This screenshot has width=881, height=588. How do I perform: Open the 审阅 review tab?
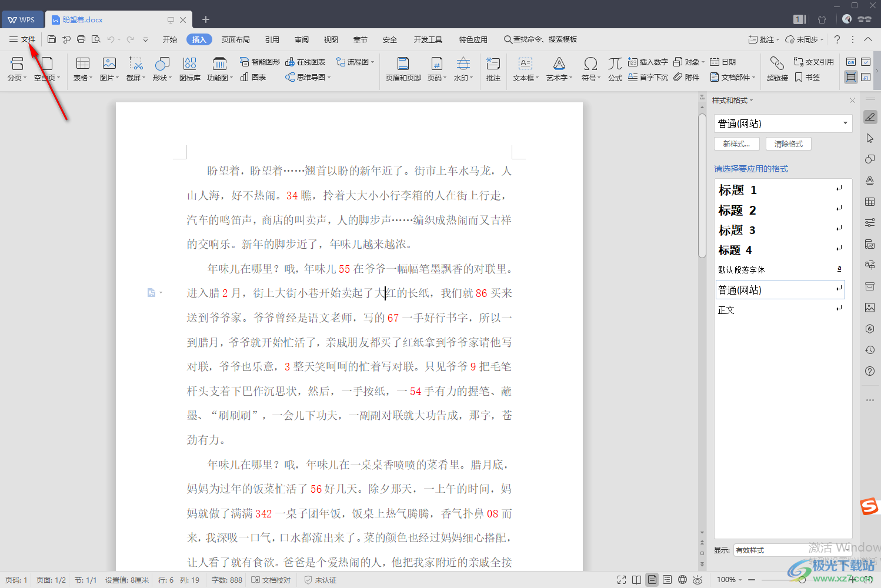302,39
